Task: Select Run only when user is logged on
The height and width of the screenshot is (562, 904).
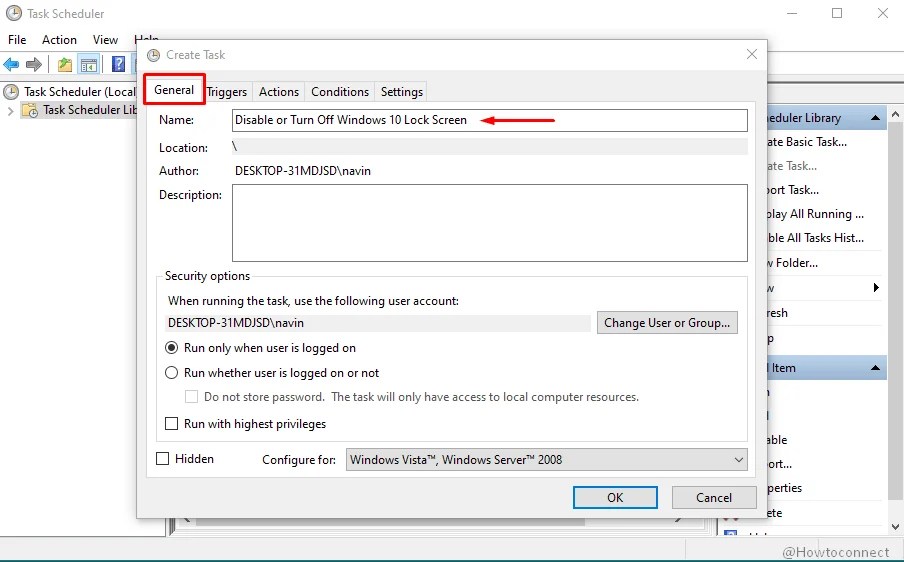Action: [x=171, y=348]
